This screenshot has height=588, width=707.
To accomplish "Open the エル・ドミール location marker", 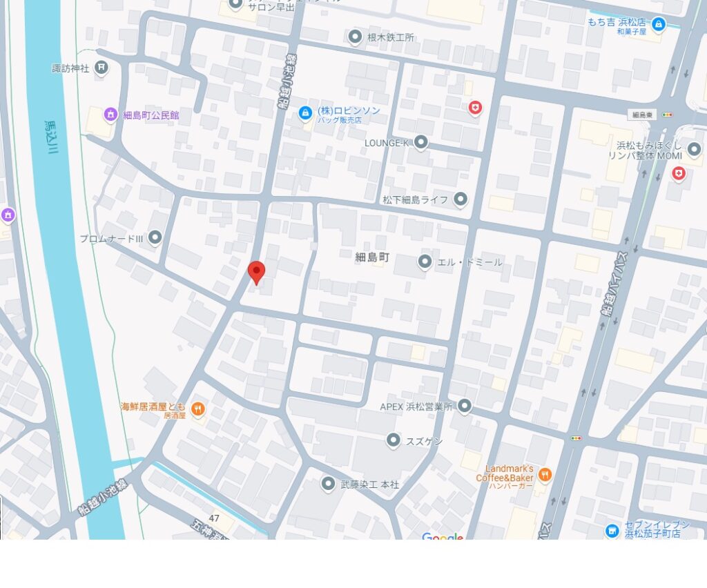I will pos(425,262).
